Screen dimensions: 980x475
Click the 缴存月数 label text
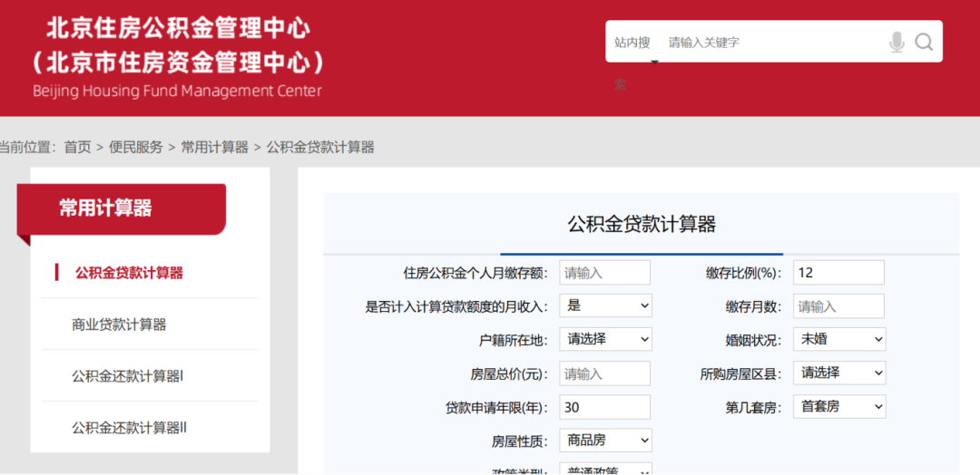coord(753,306)
